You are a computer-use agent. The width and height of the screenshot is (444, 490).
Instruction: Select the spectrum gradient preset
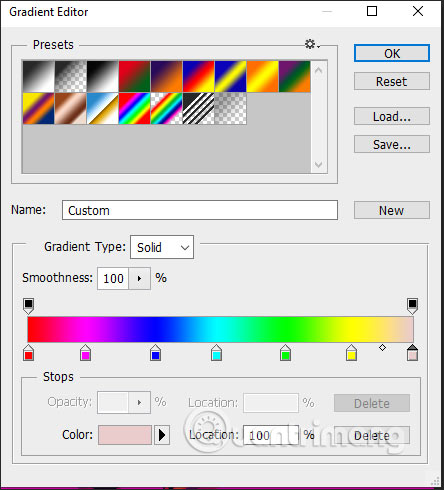[x=135, y=109]
